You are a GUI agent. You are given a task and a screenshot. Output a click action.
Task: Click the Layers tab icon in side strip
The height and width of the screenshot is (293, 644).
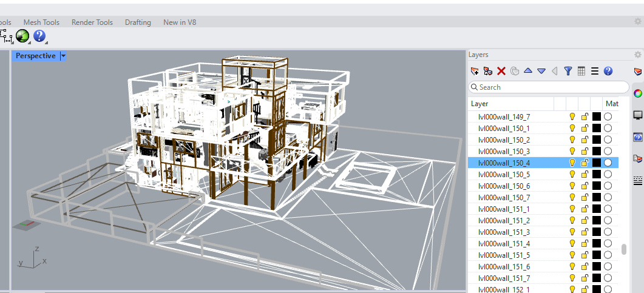click(x=638, y=72)
